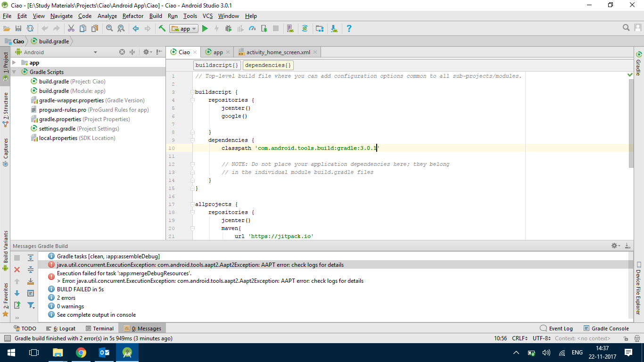Switch to the activity_home_screen.xml tab

point(278,52)
